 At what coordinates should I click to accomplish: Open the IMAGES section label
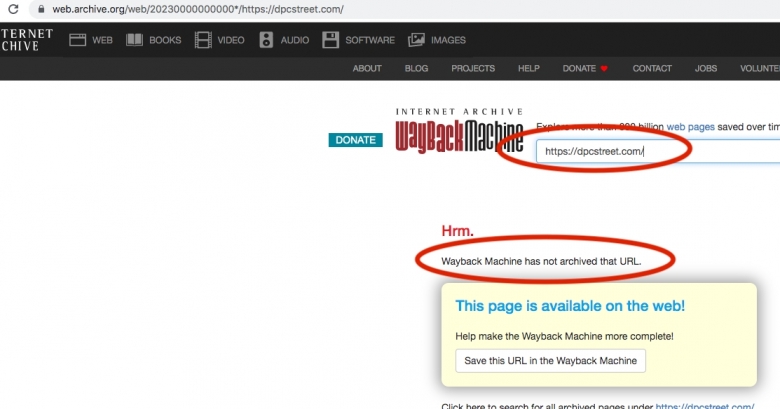[448, 40]
